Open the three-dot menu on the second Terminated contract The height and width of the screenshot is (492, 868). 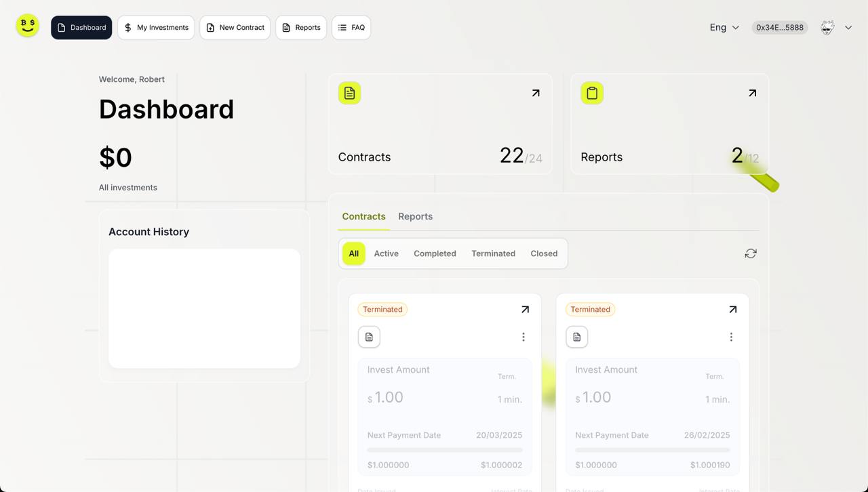[731, 336]
